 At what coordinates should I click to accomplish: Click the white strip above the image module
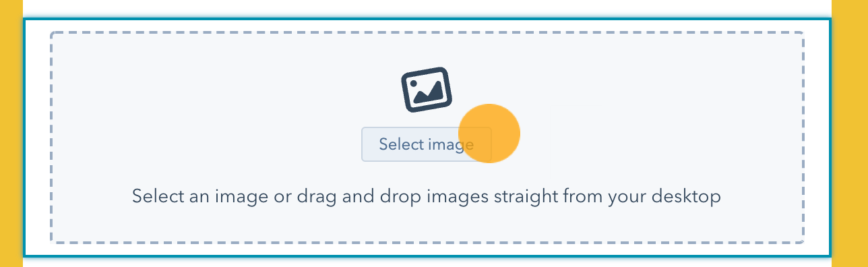coord(427,8)
